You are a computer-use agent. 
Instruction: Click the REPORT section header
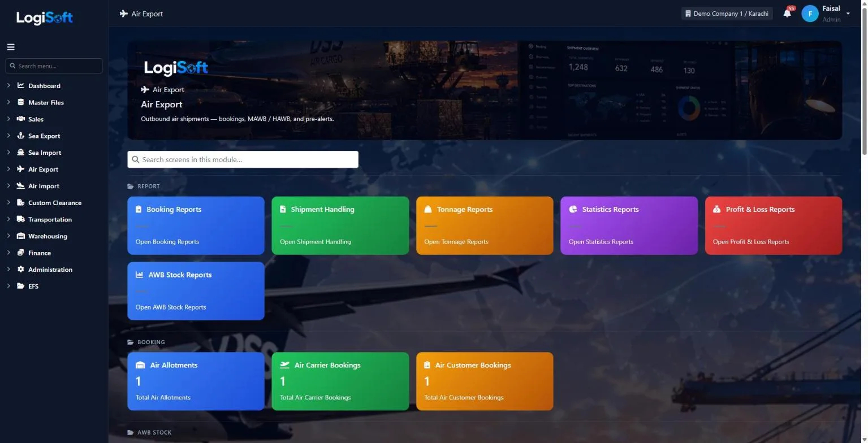pos(149,186)
